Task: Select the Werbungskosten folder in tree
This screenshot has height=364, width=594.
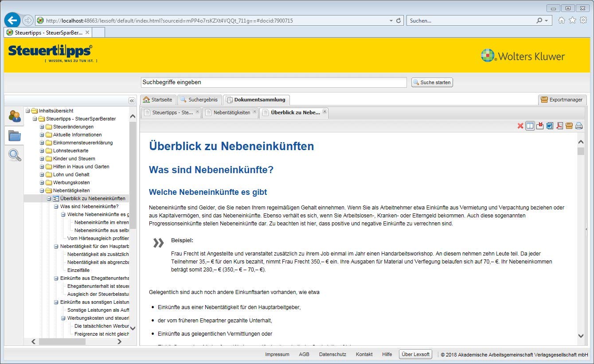Action: click(71, 182)
